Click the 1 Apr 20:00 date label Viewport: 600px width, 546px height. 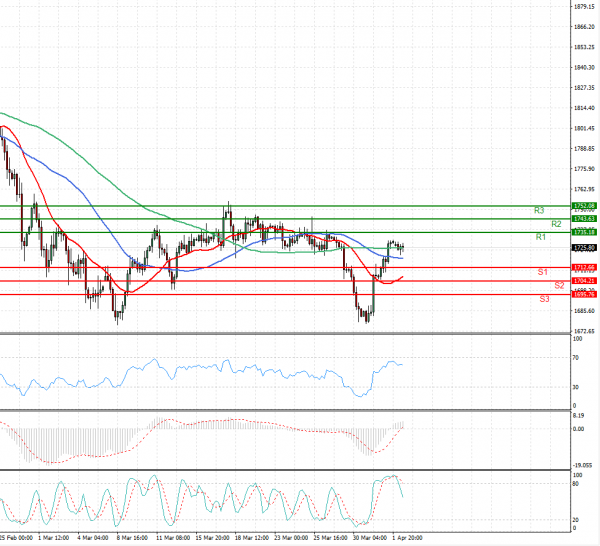[407, 538]
